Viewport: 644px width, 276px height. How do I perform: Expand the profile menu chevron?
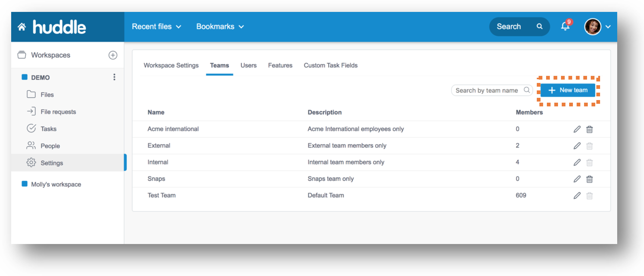pos(608,27)
